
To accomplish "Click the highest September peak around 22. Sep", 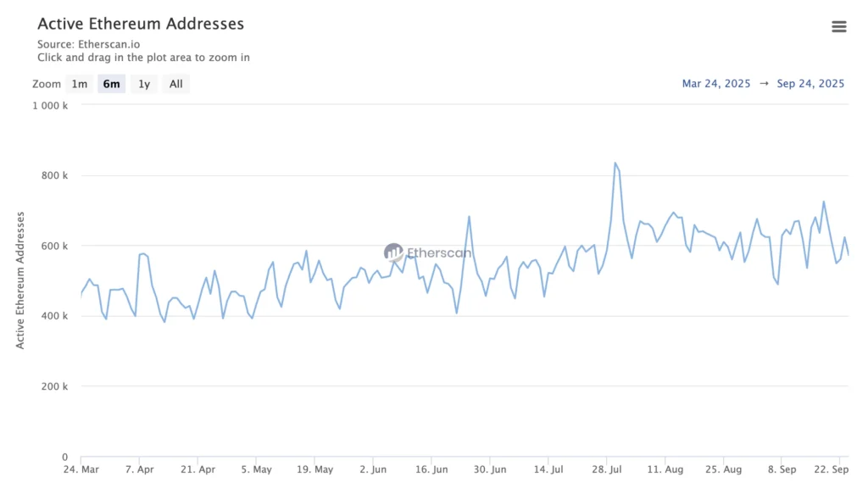I will tap(823, 202).
